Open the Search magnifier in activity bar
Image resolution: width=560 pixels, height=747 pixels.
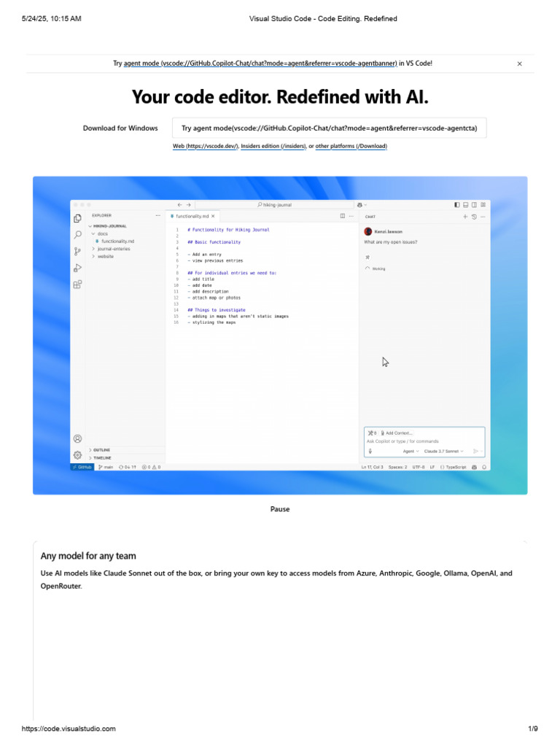(x=77, y=234)
